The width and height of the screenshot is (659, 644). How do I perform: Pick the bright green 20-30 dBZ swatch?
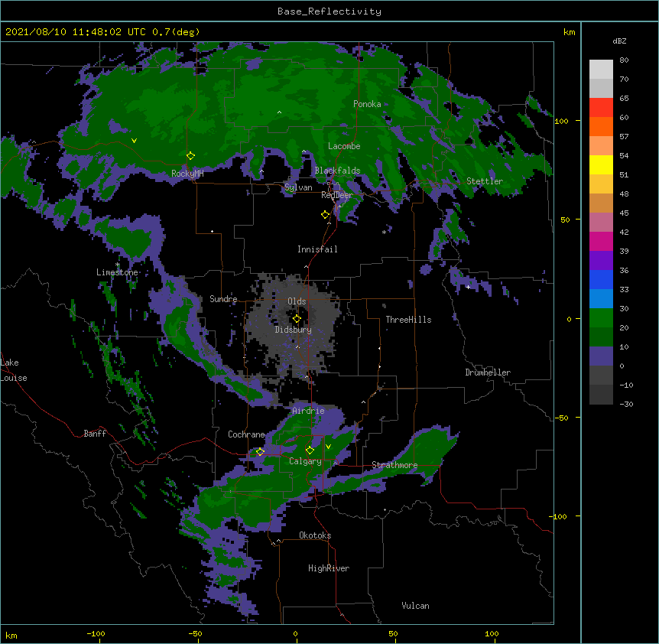pyautogui.click(x=601, y=318)
